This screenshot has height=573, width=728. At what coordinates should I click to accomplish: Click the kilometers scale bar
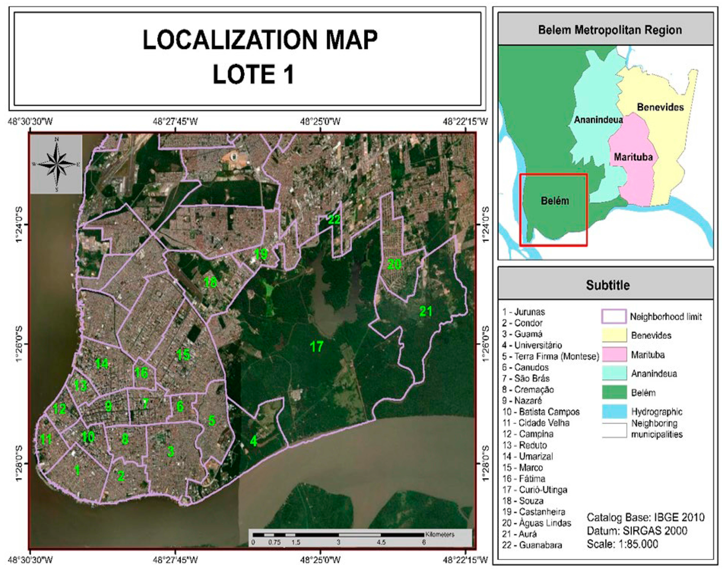click(339, 535)
